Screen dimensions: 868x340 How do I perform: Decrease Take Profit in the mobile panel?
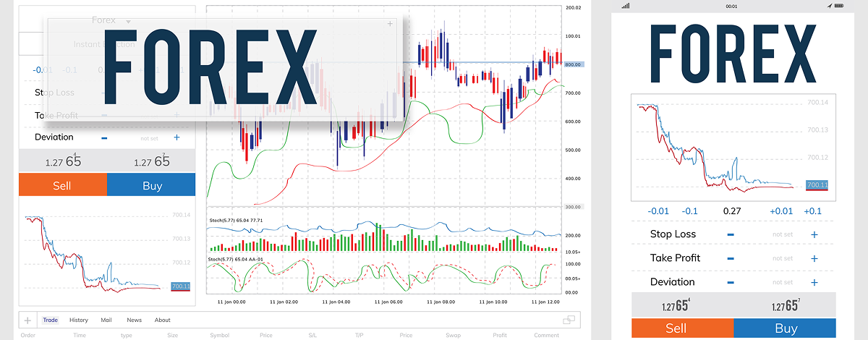731,258
